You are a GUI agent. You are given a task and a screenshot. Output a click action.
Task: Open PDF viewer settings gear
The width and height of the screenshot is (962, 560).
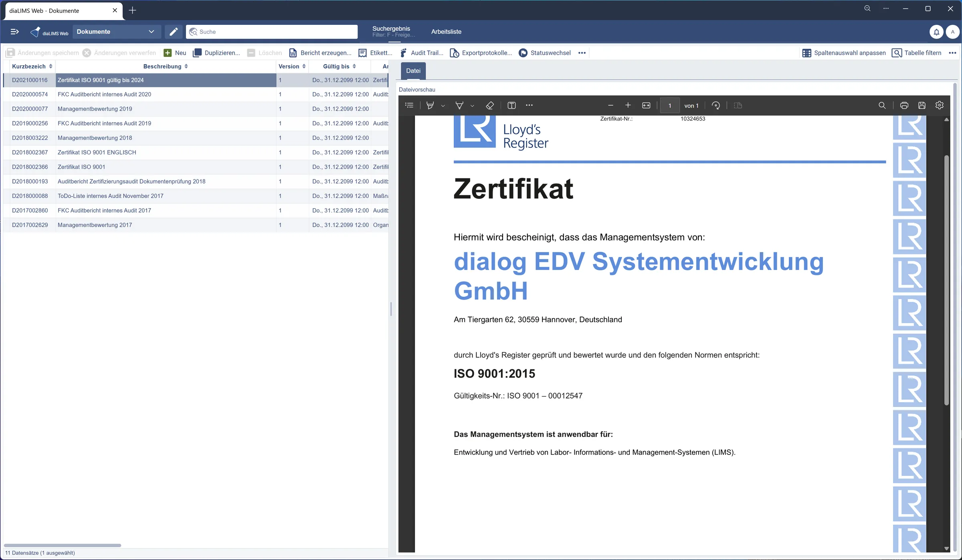[x=939, y=105]
